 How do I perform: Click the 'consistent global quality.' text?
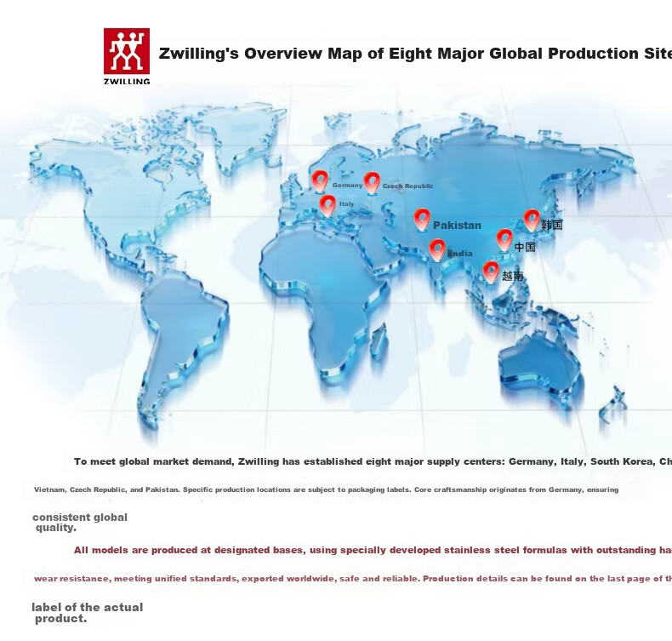tap(80, 522)
